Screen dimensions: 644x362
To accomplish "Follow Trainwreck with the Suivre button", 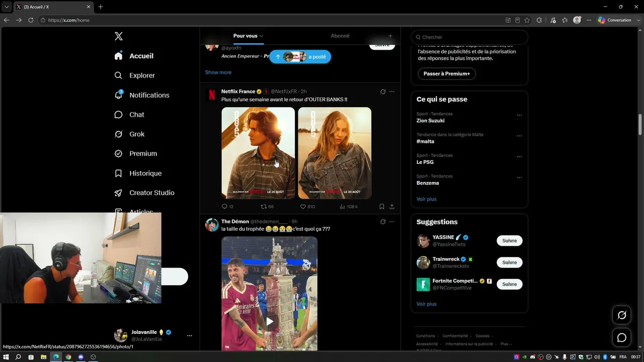I will 510,262.
